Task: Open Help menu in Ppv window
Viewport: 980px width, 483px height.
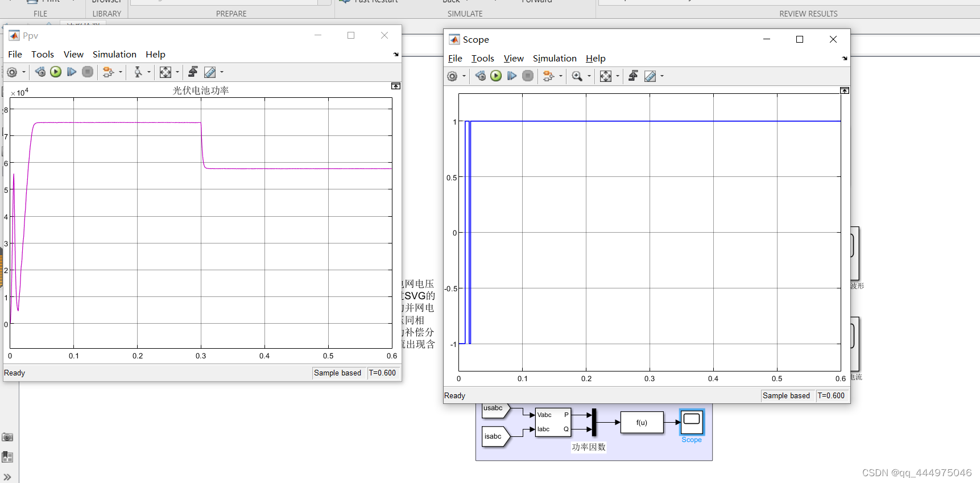Action: click(155, 54)
